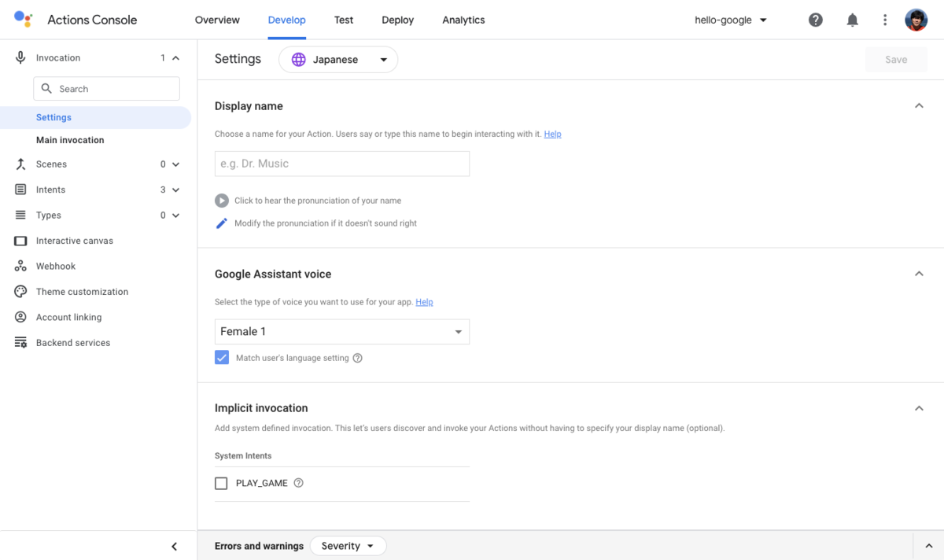Expand the Types section chevron
This screenshot has width=944, height=560.
pos(175,216)
